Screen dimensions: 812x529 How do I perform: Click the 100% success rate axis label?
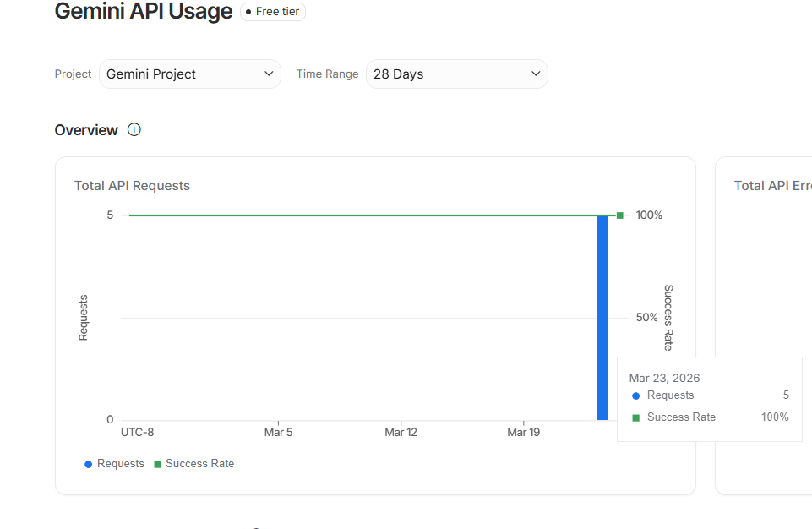(x=649, y=215)
